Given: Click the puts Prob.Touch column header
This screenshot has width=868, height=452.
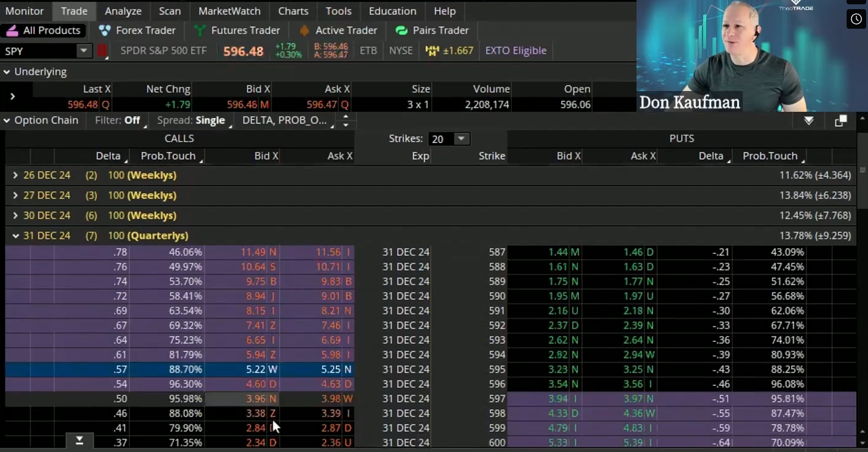Looking at the screenshot, I should click(770, 156).
